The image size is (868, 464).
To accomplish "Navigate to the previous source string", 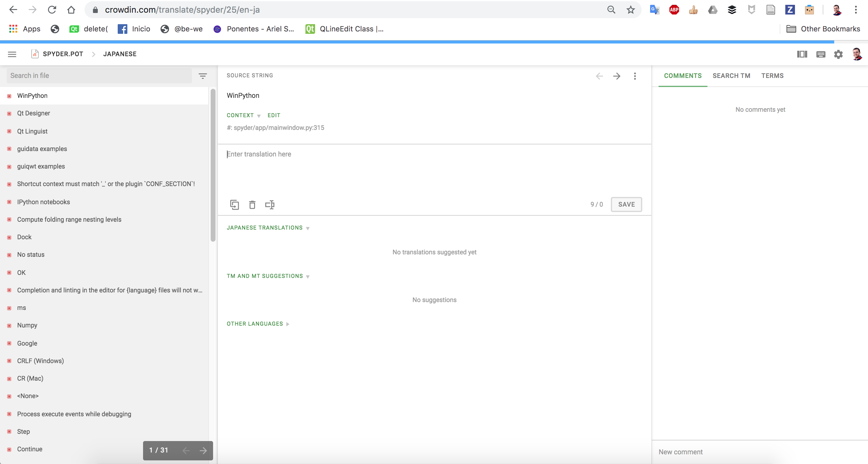I will pyautogui.click(x=599, y=76).
